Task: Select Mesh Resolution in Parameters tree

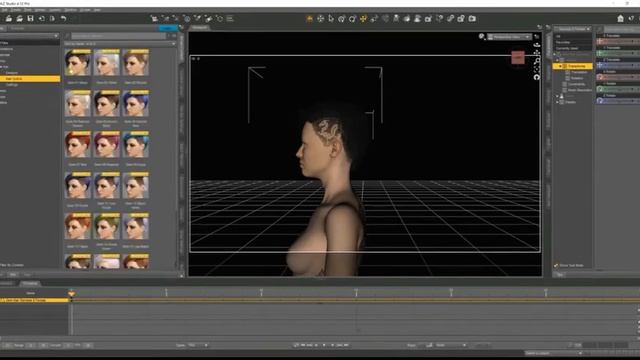Action: (580, 90)
